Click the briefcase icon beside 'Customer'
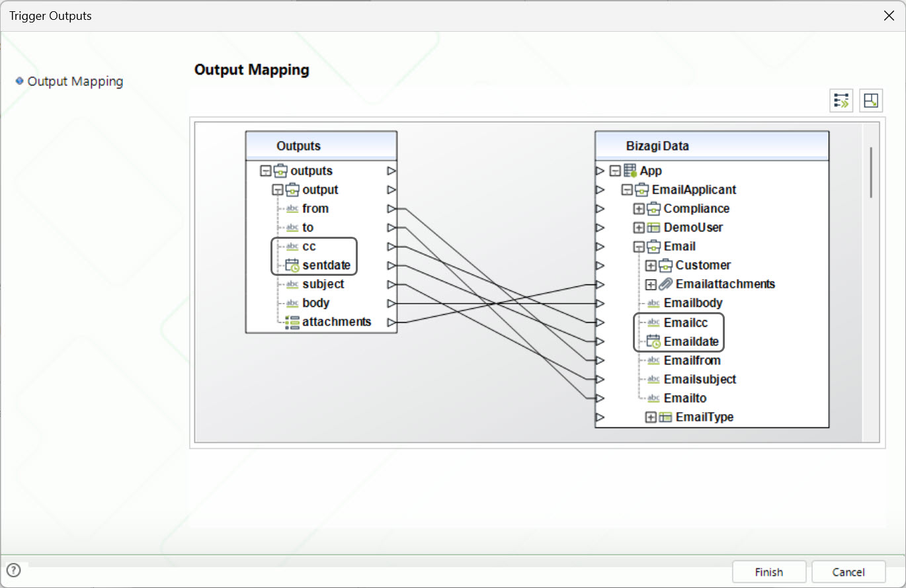Viewport: 906px width, 588px height. (x=666, y=265)
